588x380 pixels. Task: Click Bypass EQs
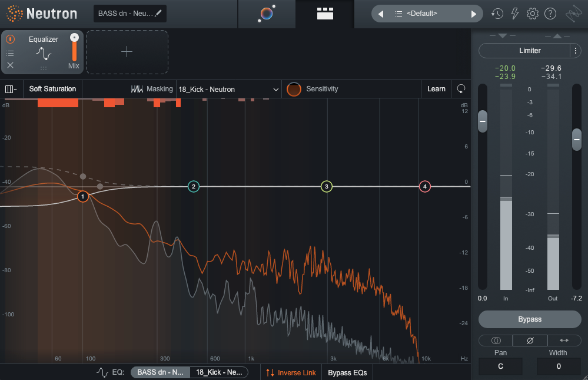(x=347, y=372)
